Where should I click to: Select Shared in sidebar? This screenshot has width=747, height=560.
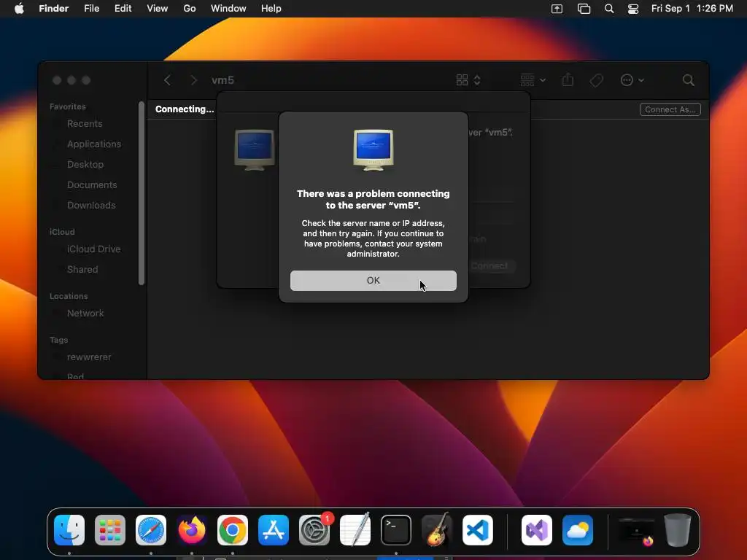pyautogui.click(x=82, y=270)
